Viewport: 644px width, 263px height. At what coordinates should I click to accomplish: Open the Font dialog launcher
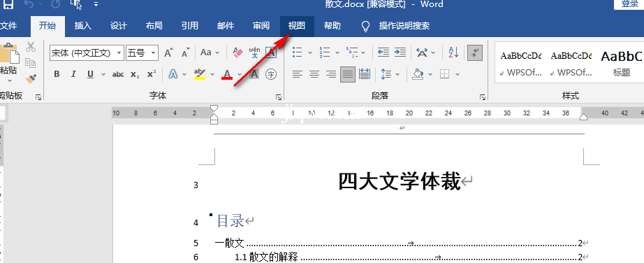coord(279,97)
